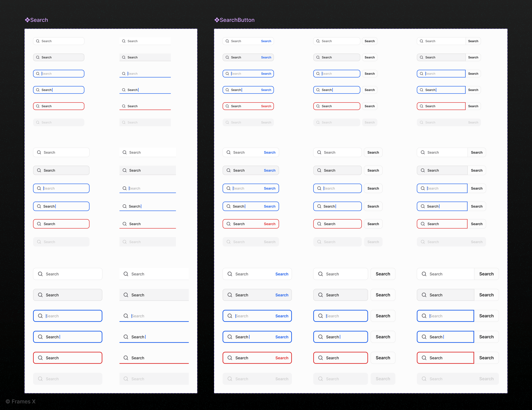Viewport: 532px width, 410px height.
Task: Click magnifier in large red field with red Search link
Action: click(x=230, y=358)
